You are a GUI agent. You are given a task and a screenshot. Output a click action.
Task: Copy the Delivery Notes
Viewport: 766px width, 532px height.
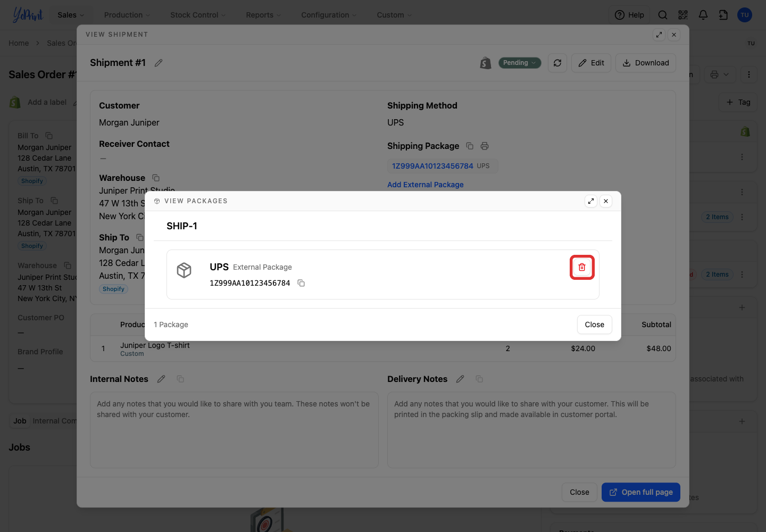coord(479,379)
